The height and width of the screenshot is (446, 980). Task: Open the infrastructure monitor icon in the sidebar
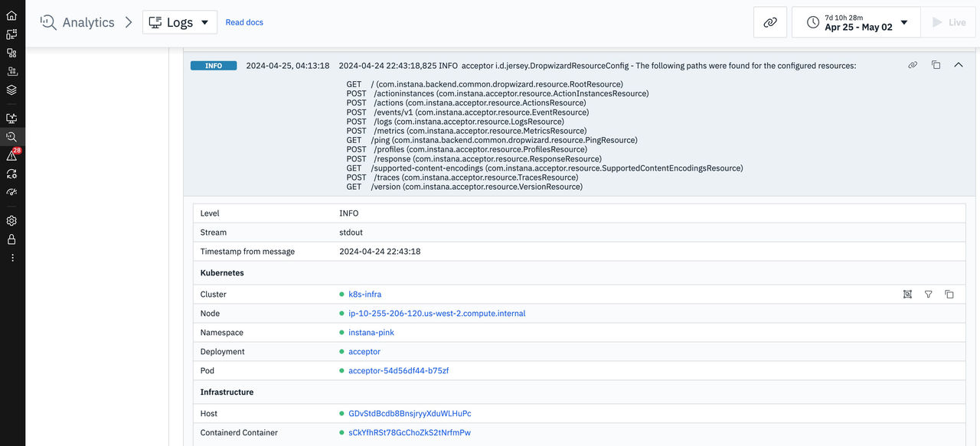(x=11, y=119)
